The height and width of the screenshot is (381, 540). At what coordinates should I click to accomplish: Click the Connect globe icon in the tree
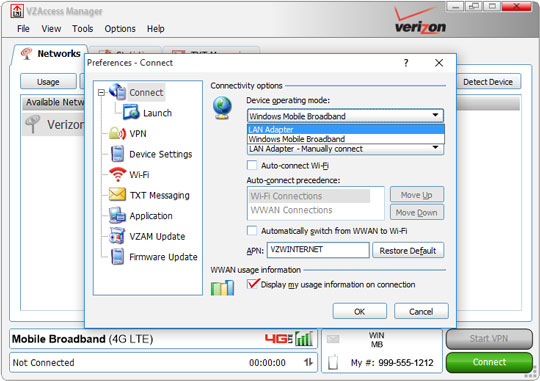click(117, 92)
